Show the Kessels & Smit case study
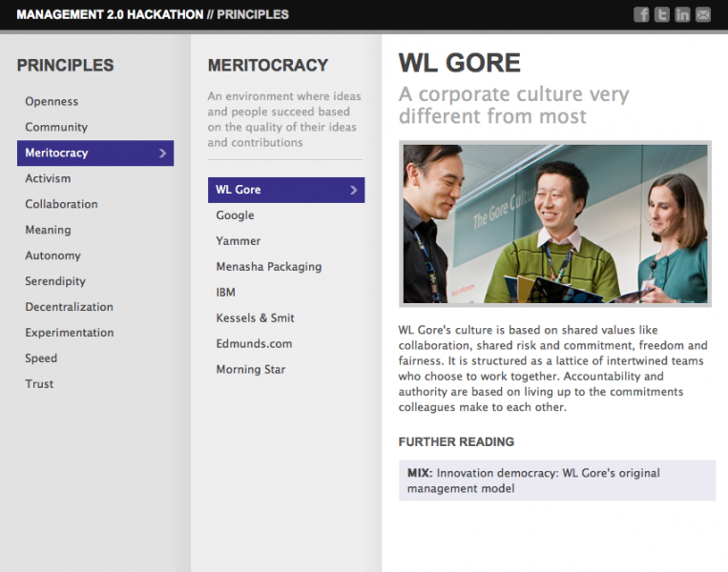 (x=256, y=318)
